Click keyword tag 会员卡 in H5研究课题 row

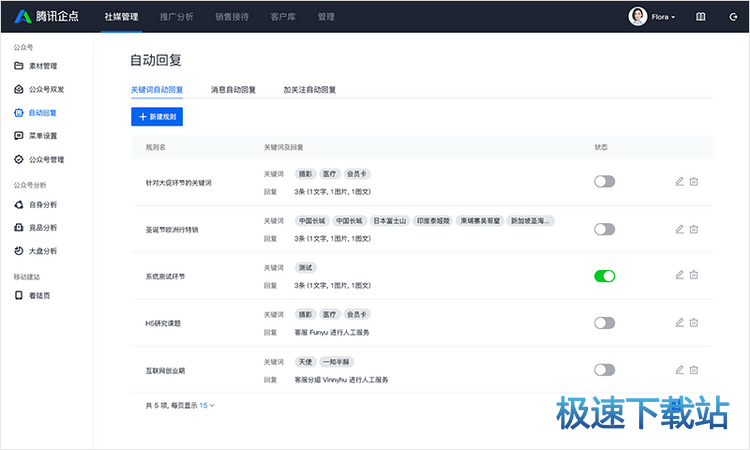[x=357, y=315]
